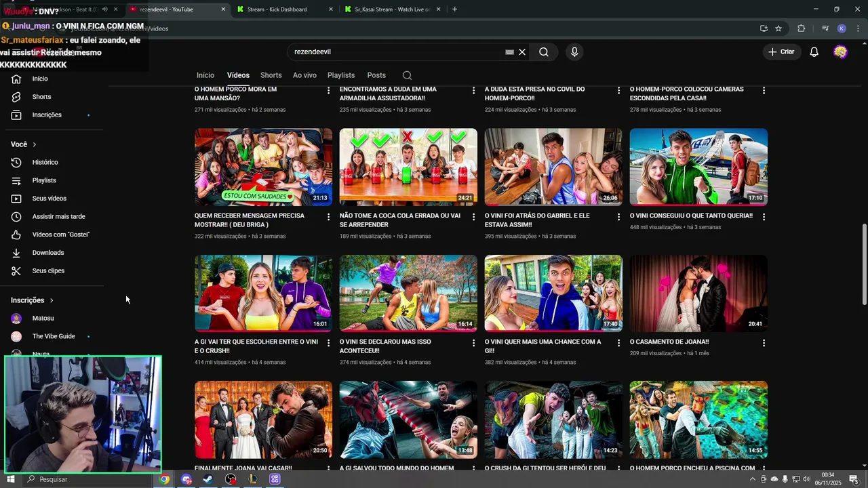Start voice search with microphone icon

pos(574,52)
